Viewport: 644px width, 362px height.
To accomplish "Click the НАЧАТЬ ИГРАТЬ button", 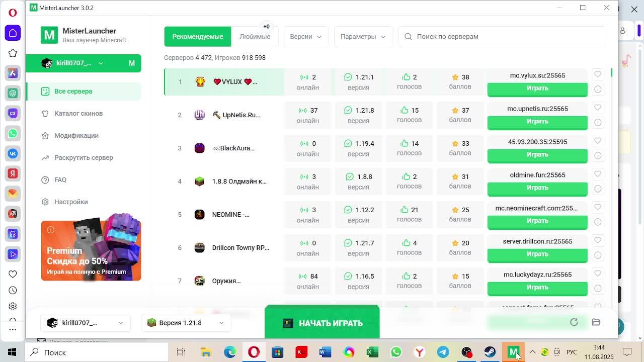I will (322, 322).
